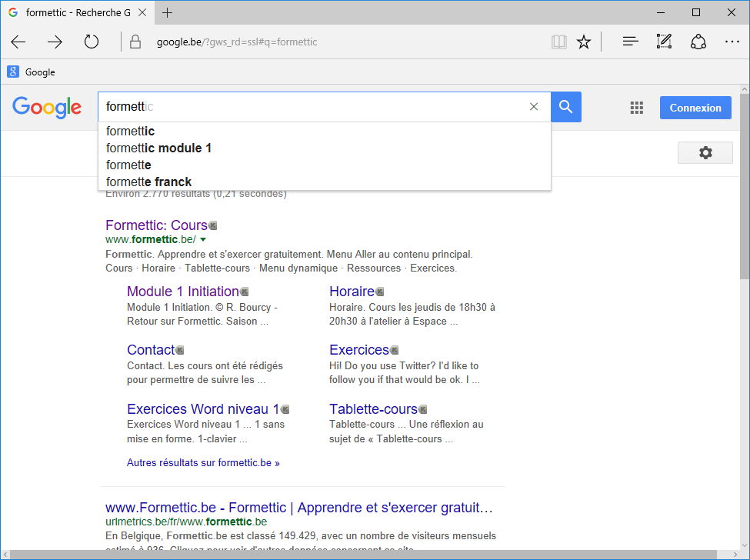Click the badge icon beside Tablette-cours

(423, 409)
